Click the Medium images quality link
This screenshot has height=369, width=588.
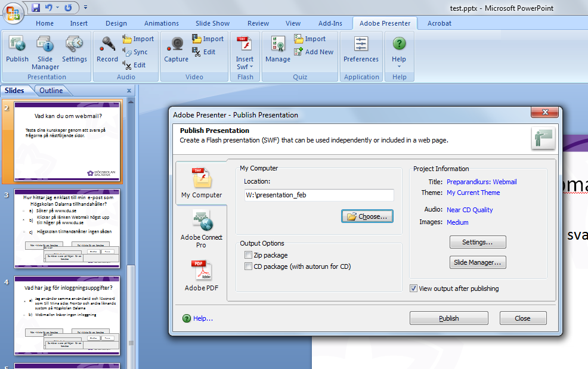(x=457, y=222)
